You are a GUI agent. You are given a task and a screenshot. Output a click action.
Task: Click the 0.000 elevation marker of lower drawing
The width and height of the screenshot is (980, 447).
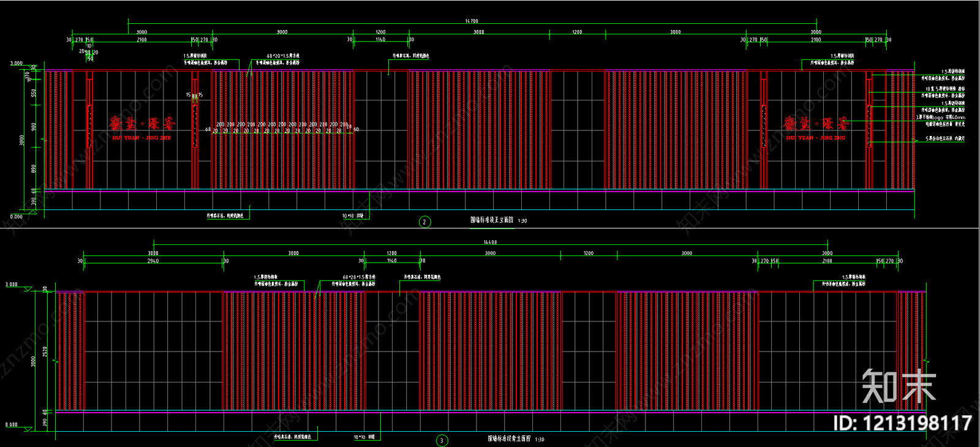12,425
